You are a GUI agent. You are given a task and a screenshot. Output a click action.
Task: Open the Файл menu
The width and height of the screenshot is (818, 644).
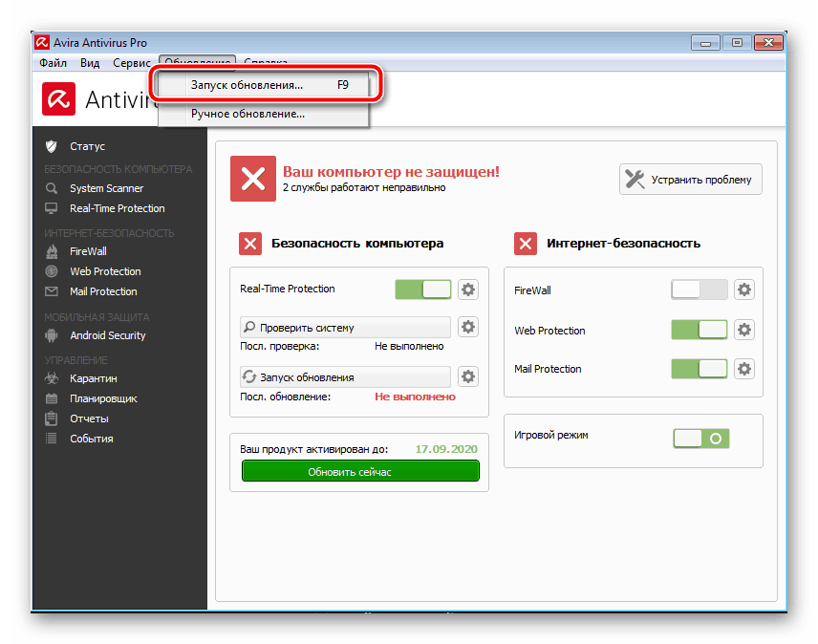pos(54,62)
